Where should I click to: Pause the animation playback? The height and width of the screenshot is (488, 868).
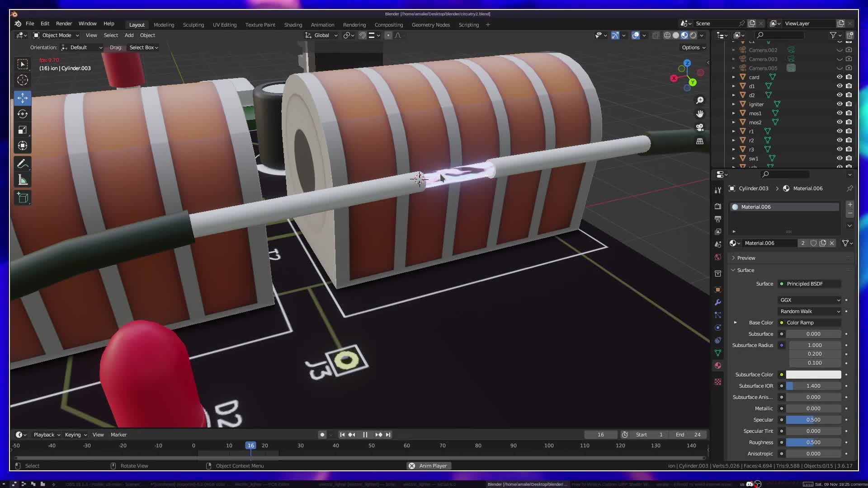point(365,435)
